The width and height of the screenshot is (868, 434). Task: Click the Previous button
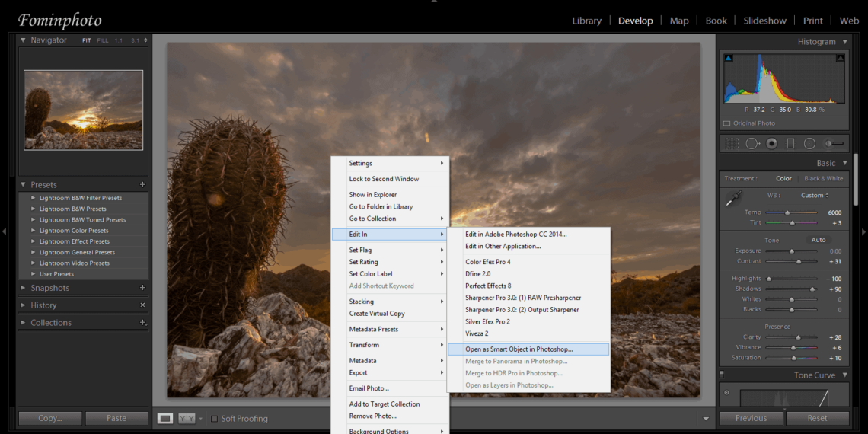[x=751, y=418]
